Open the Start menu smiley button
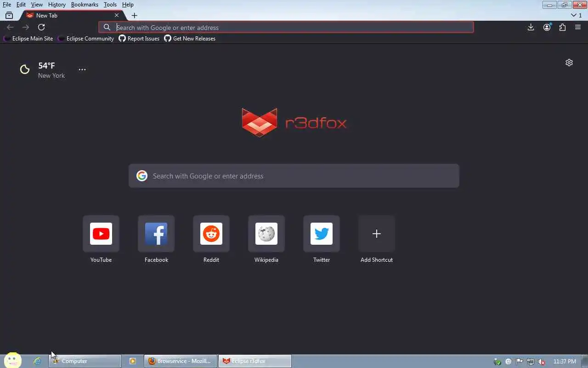This screenshot has height=368, width=588. [x=13, y=361]
